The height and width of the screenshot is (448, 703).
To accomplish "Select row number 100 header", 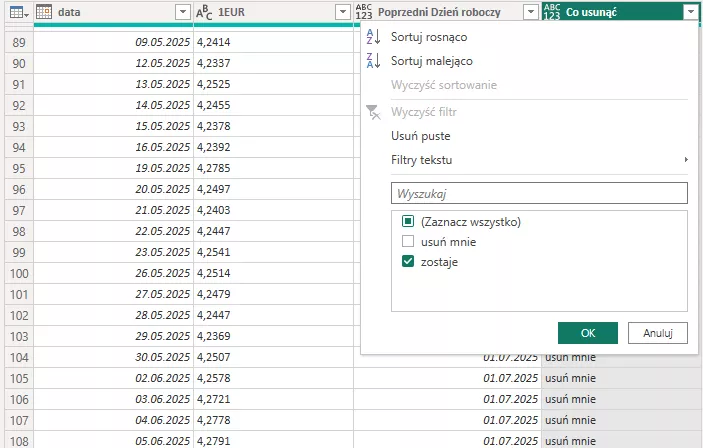I will 16,273.
